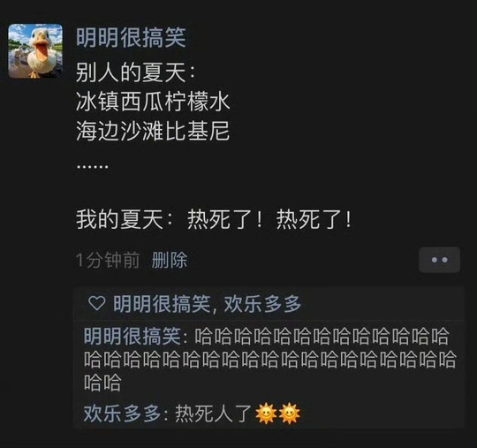Tap 明明很搞笑 name on the 哈哈哈 comment

pos(132,337)
